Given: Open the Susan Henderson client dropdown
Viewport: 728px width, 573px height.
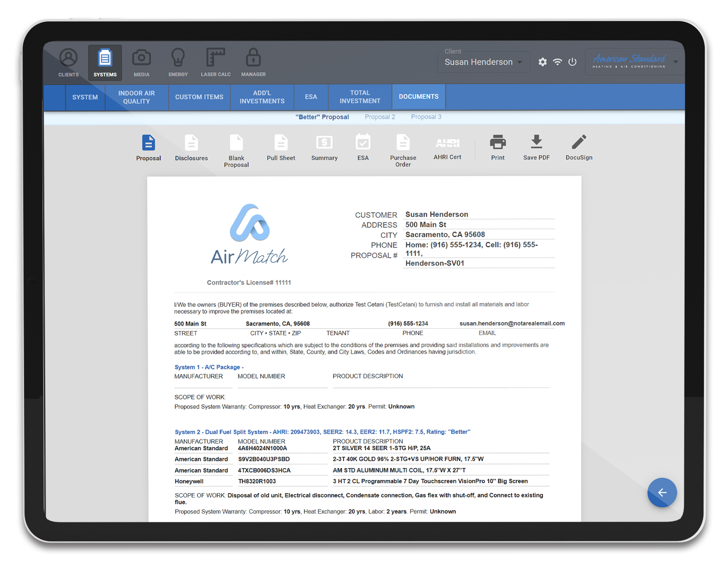Looking at the screenshot, I should pyautogui.click(x=483, y=61).
